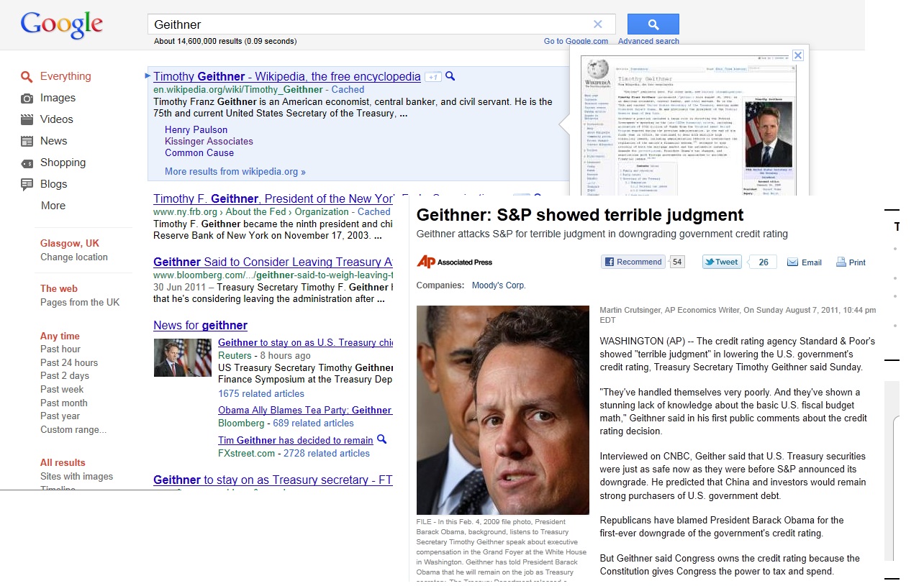Focus the search field containing Geithner

point(381,24)
